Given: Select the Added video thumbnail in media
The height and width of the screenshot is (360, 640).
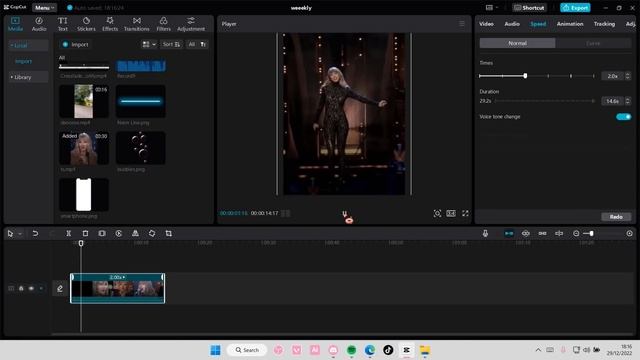Looking at the screenshot, I should click(84, 148).
